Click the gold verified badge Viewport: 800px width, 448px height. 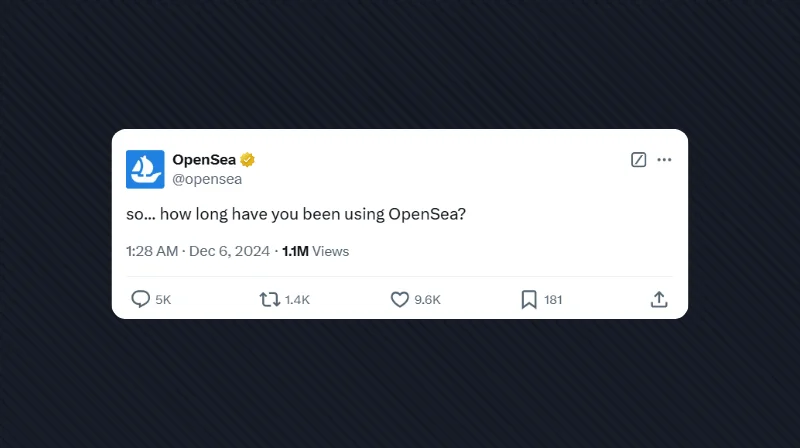pos(247,160)
